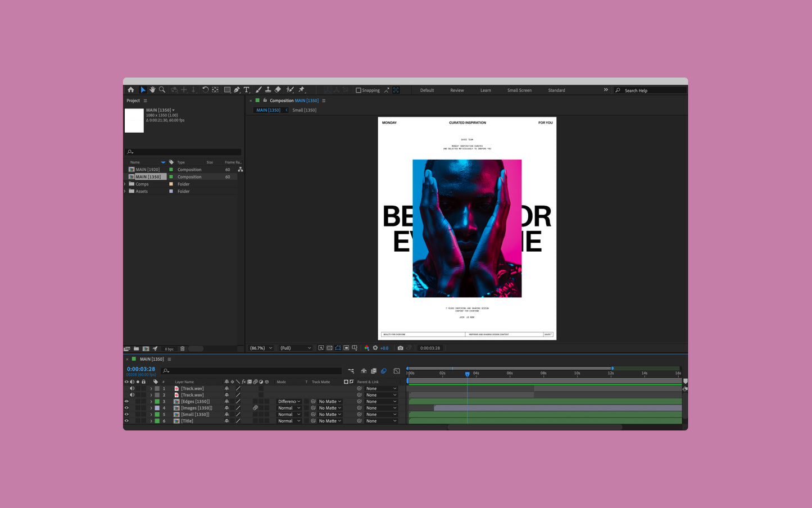Enable the Snapping checkbox
Viewport: 812px width, 508px height.
(x=359, y=90)
